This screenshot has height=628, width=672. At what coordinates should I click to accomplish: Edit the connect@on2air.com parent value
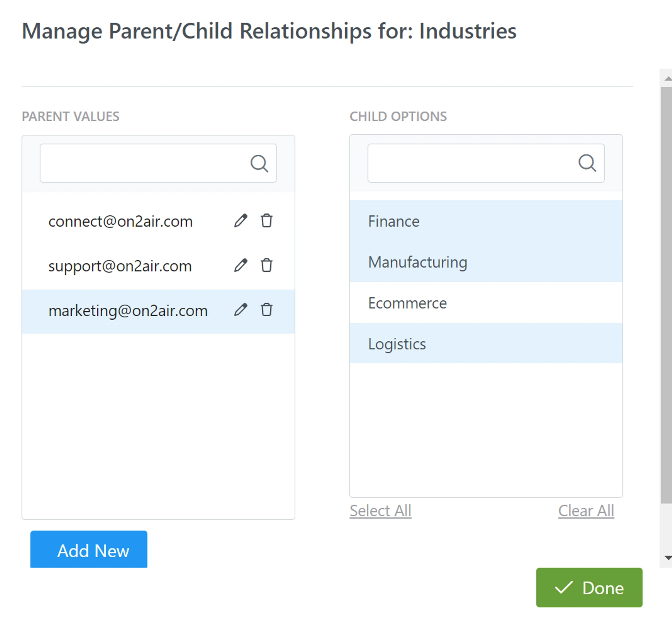pyautogui.click(x=240, y=221)
